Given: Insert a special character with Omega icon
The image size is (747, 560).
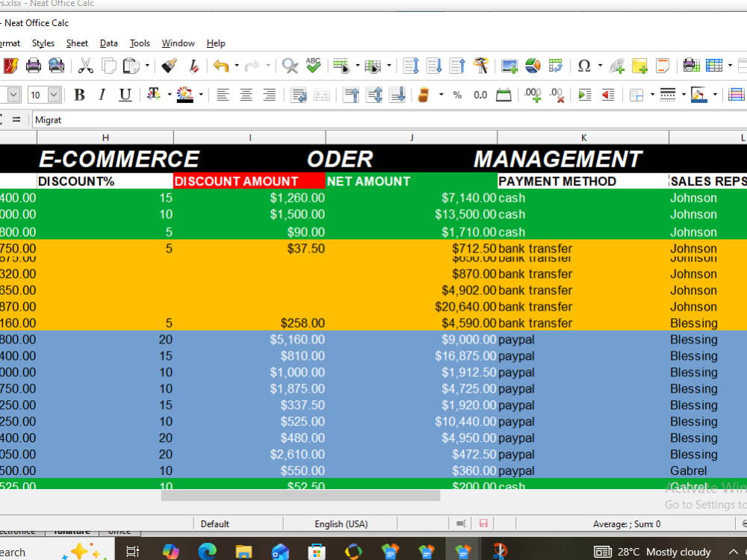Looking at the screenshot, I should (584, 65).
